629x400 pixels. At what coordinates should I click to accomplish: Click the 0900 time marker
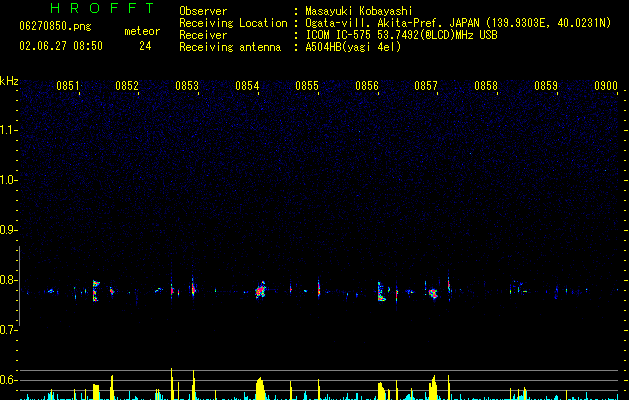606,86
